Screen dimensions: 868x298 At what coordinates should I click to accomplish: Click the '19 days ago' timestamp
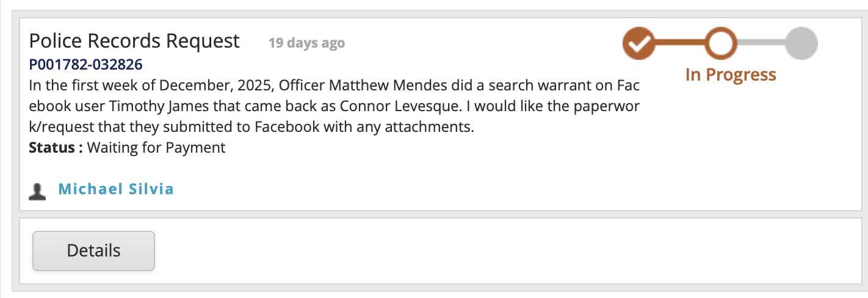tap(306, 43)
